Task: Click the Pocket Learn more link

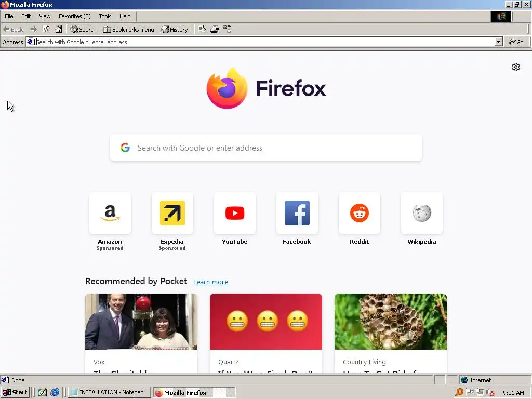Action: [x=210, y=282]
